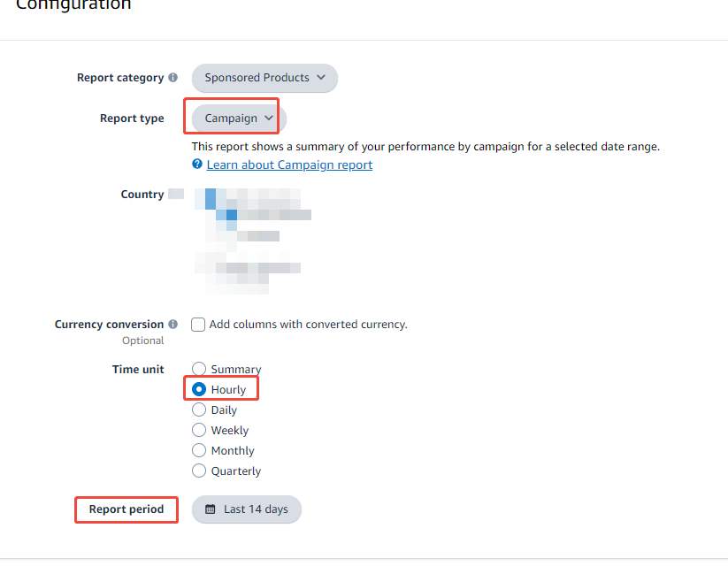The image size is (728, 574).
Task: Pick the Weekly time unit radio
Action: point(199,430)
